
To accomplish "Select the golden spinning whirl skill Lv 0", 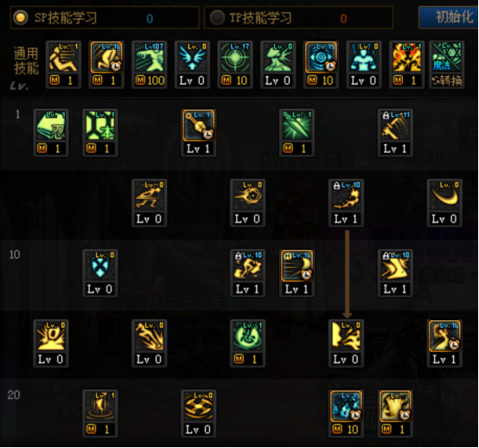I will point(198,413).
